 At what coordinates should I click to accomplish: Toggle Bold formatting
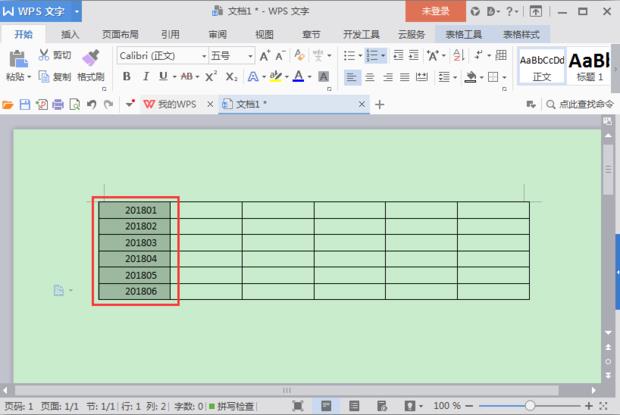click(x=127, y=76)
